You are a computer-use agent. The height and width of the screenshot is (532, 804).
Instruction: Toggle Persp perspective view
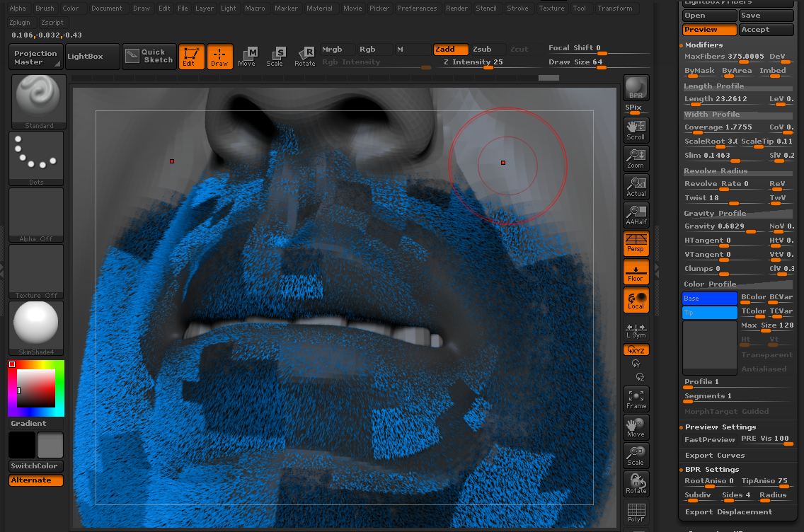click(x=635, y=243)
